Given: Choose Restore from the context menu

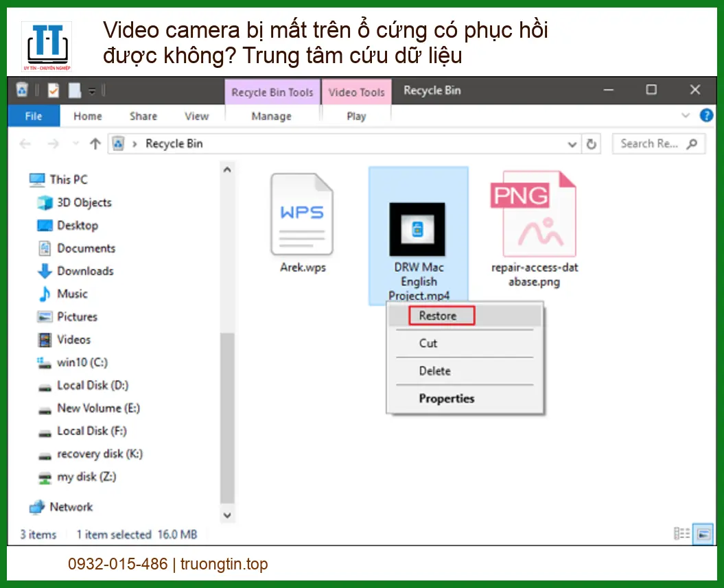Looking at the screenshot, I should [438, 316].
